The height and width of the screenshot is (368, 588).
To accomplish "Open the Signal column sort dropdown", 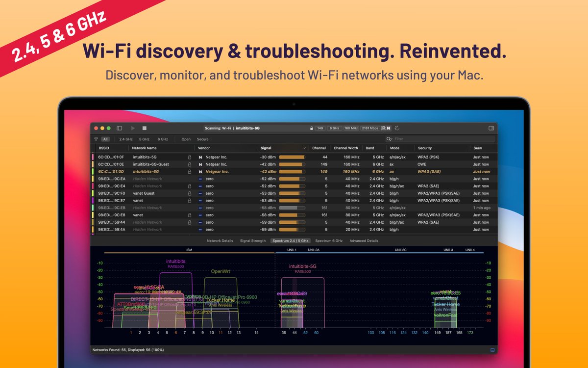I will (x=305, y=148).
